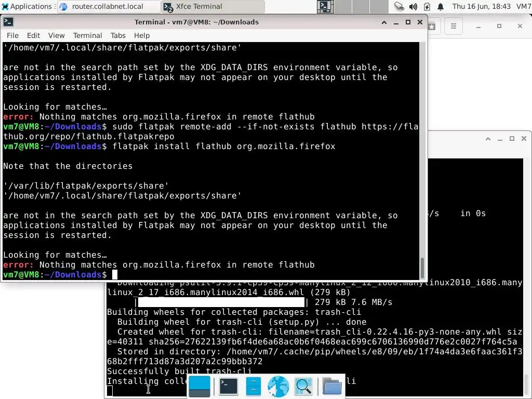Click the sudo flatpak remote-add command line
532x399 pixels.
point(211,131)
